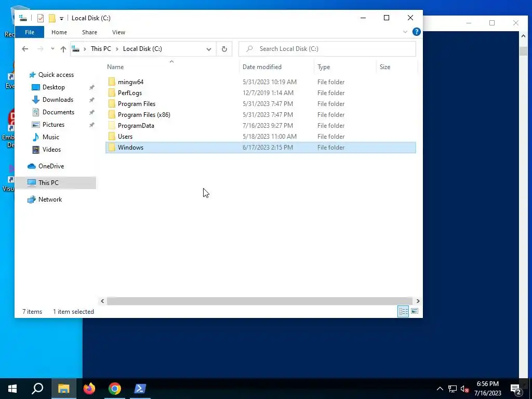This screenshot has height=399, width=532.
Task: Click Local Disk (C:) breadcrumb in address bar
Action: tap(142, 49)
